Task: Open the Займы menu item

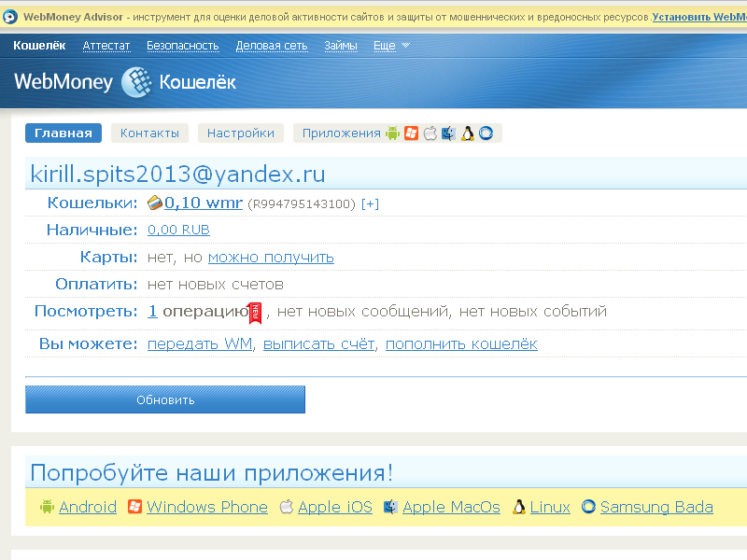Action: coord(341,45)
